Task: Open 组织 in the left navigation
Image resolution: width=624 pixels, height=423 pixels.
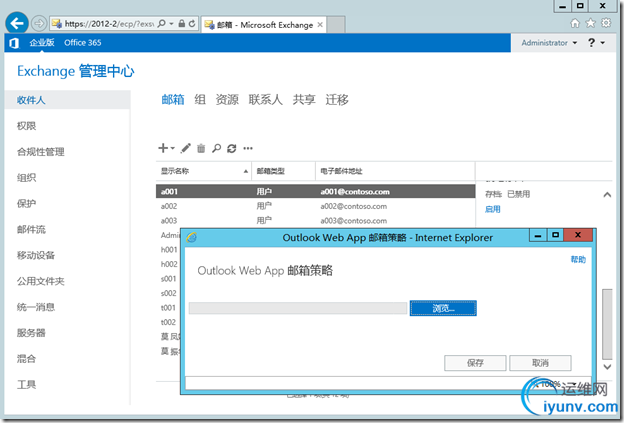Action: pyautogui.click(x=27, y=177)
